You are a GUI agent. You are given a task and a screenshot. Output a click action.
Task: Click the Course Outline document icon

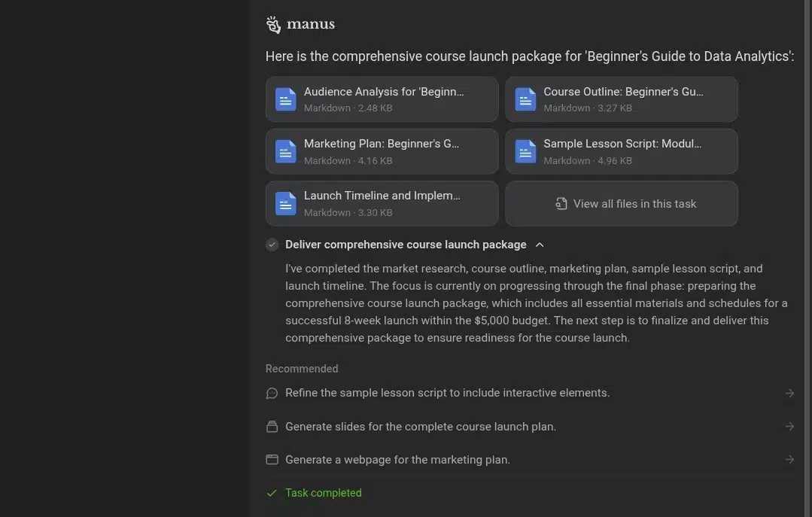coord(525,99)
